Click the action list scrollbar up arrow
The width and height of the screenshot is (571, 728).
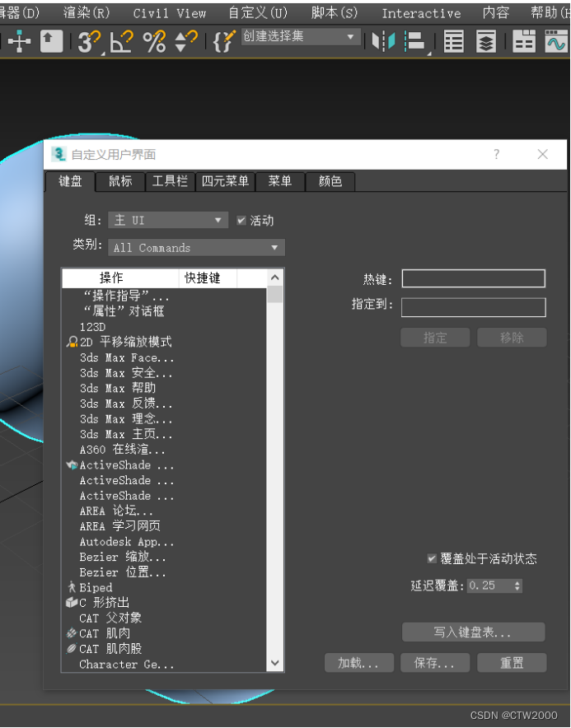coord(274,278)
